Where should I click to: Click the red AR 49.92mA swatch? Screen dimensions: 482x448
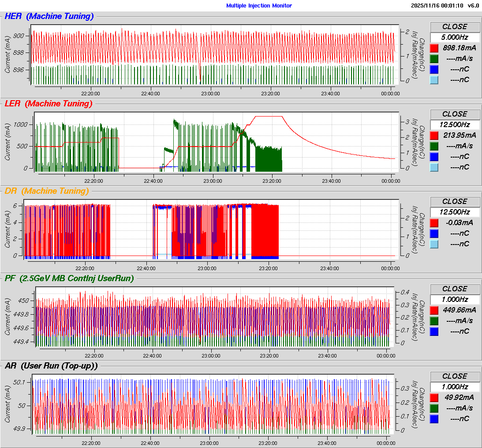pos(434,397)
